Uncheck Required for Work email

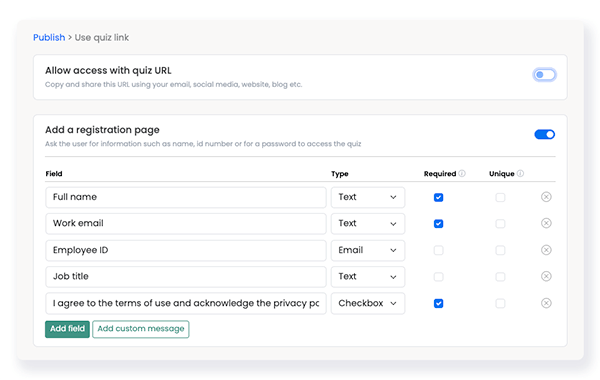point(439,223)
